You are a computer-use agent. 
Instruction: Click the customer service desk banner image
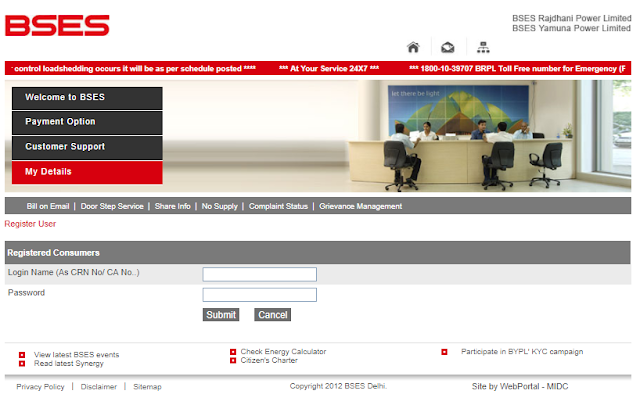(x=318, y=136)
